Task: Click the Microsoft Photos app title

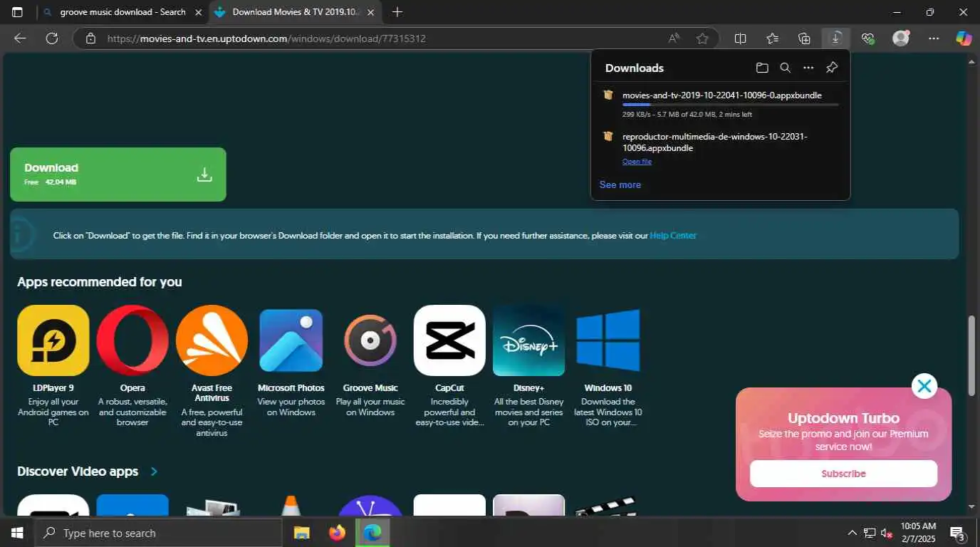Action: pos(291,388)
